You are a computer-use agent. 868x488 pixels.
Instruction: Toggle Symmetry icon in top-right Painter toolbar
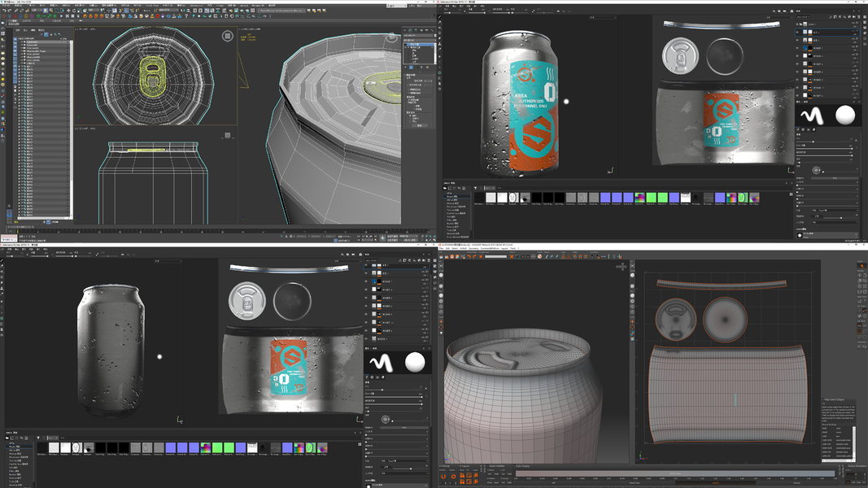pos(558,11)
